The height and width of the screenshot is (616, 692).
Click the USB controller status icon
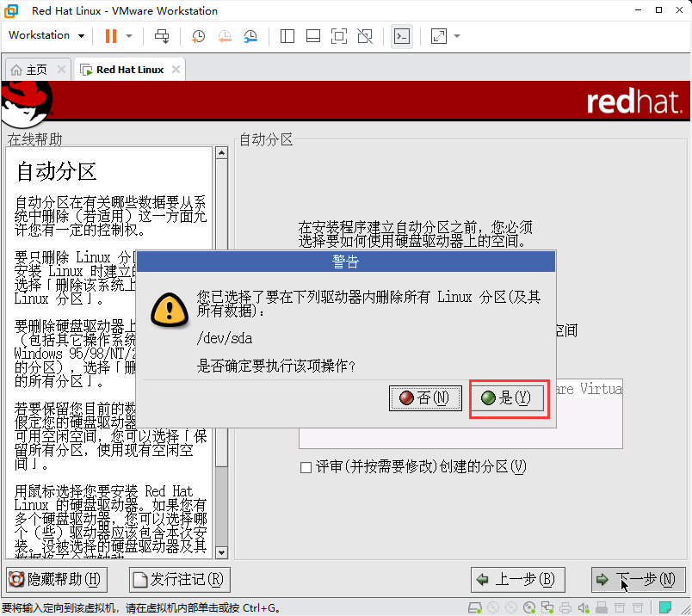602,608
